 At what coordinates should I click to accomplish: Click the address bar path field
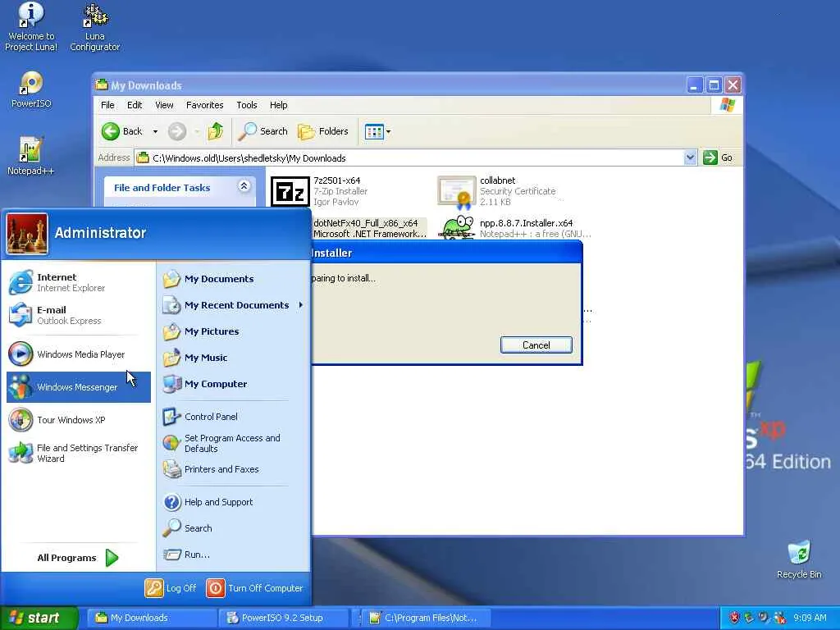tap(410, 158)
